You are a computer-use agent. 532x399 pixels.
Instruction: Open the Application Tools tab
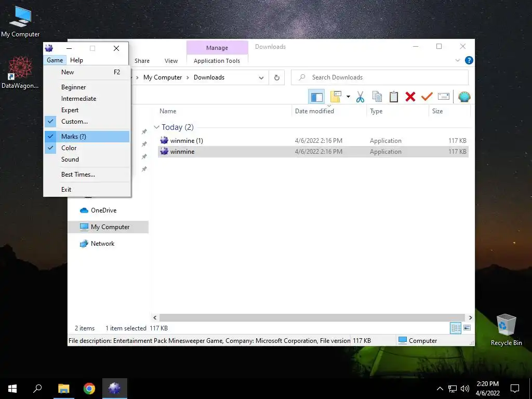[217, 61]
